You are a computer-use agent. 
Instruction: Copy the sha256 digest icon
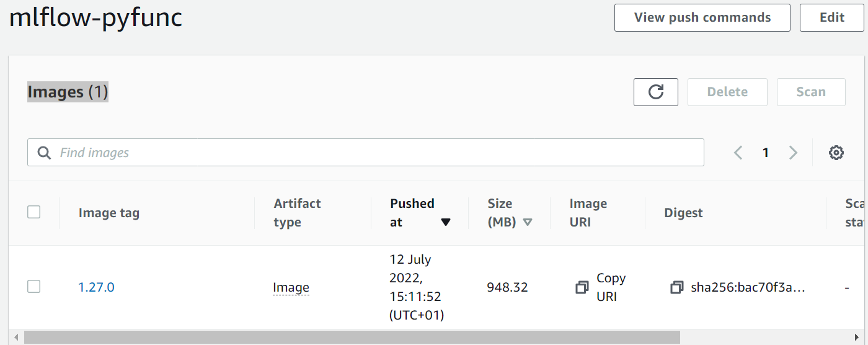(x=676, y=287)
